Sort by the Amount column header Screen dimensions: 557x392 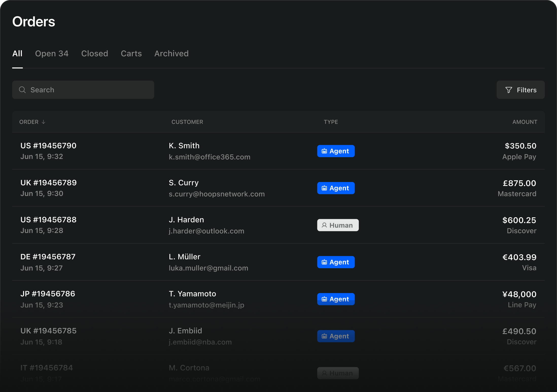525,122
